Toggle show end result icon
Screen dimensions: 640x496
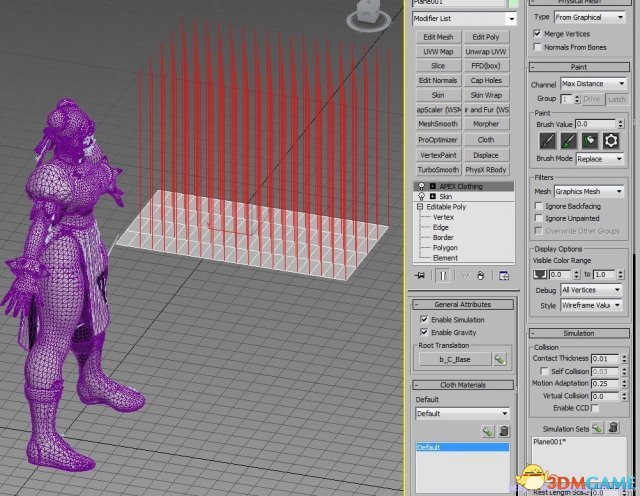(442, 276)
